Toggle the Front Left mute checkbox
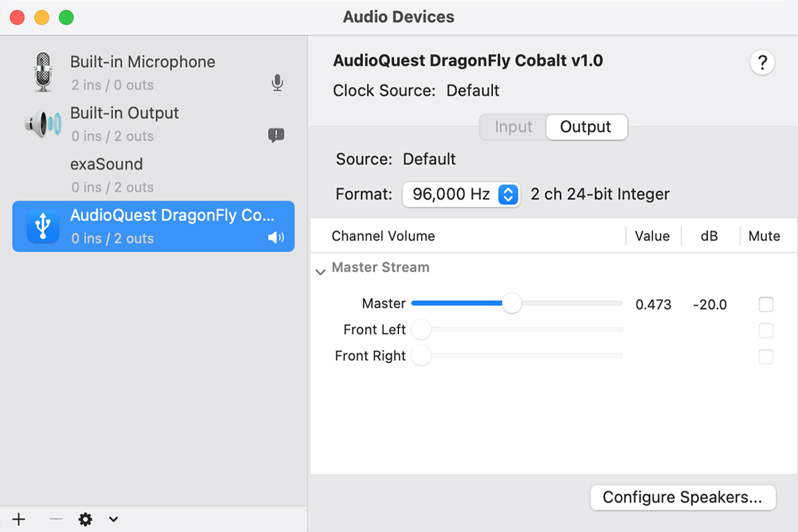Image resolution: width=798 pixels, height=532 pixels. pos(766,331)
